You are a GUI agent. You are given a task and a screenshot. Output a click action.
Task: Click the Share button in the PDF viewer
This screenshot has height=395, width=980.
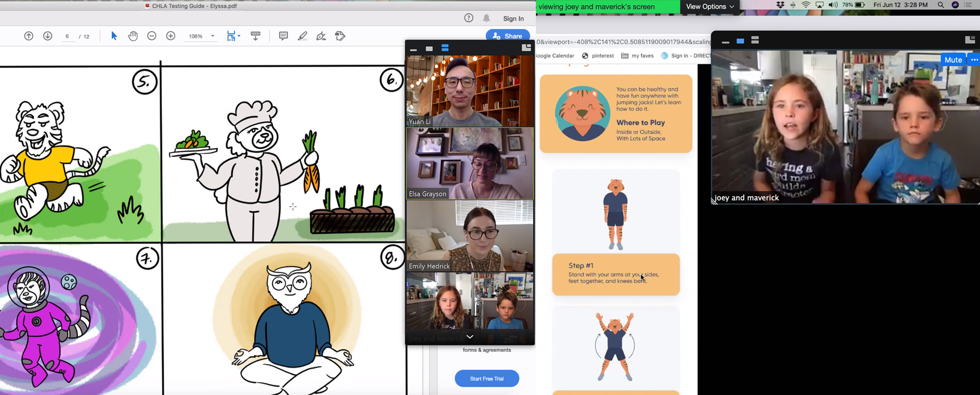(508, 36)
